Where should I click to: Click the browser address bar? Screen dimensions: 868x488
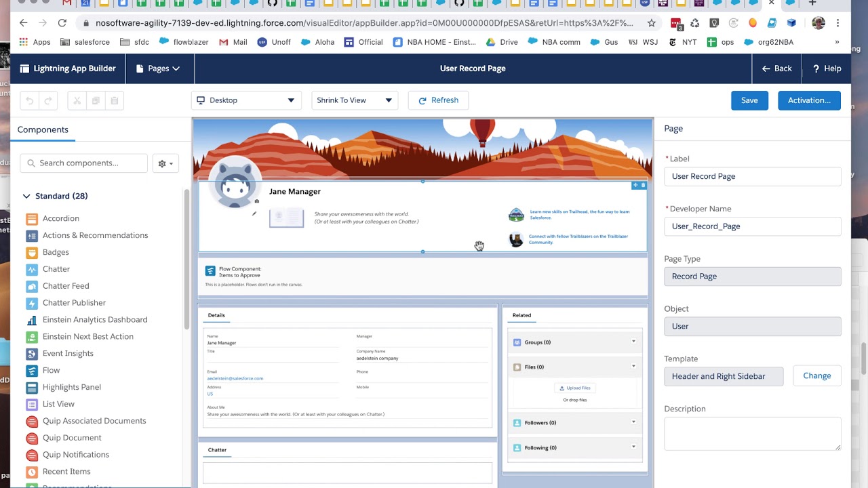[365, 23]
